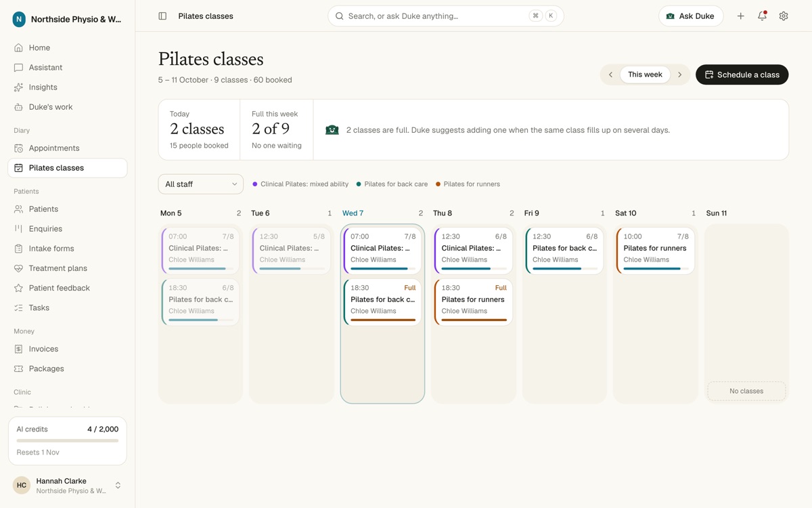Click the Mon 5 day header
The width and height of the screenshot is (812, 508).
click(x=171, y=213)
